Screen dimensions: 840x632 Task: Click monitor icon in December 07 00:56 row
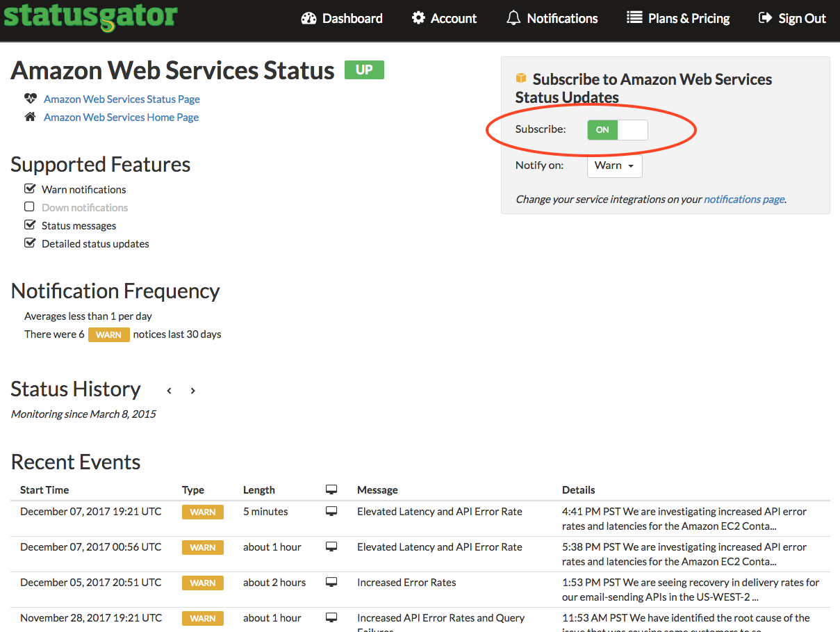pyautogui.click(x=331, y=546)
